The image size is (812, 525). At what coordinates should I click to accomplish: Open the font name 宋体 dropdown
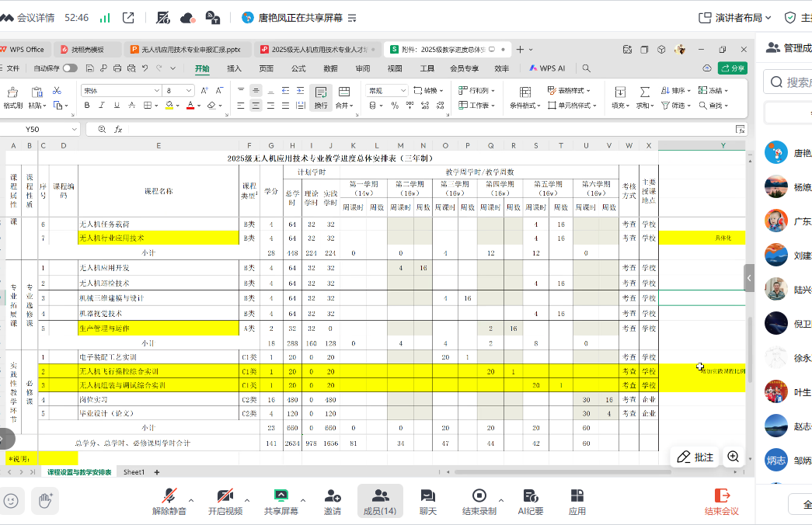pos(119,90)
